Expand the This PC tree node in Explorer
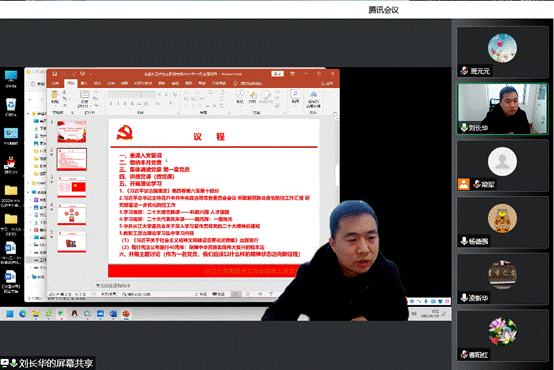This screenshot has width=554, height=370. tap(28, 192)
